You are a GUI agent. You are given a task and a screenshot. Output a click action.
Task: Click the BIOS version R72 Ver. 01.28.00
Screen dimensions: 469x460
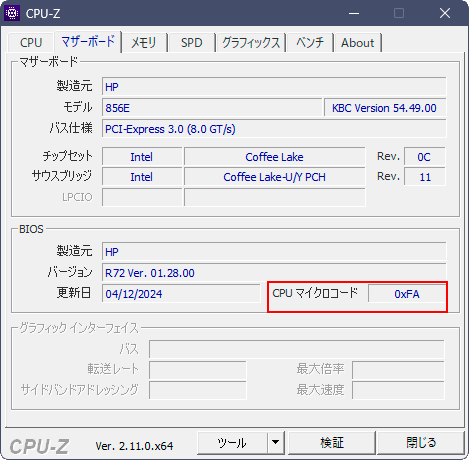[274, 273]
